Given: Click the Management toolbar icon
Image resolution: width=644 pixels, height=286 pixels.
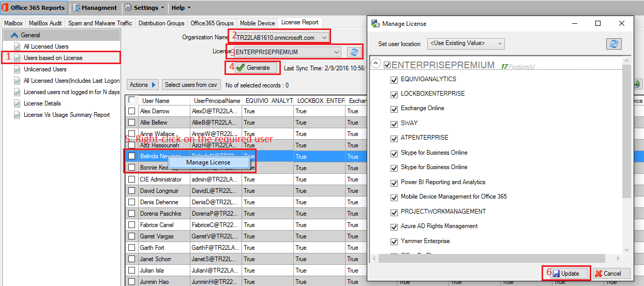Looking at the screenshot, I should pos(77,8).
